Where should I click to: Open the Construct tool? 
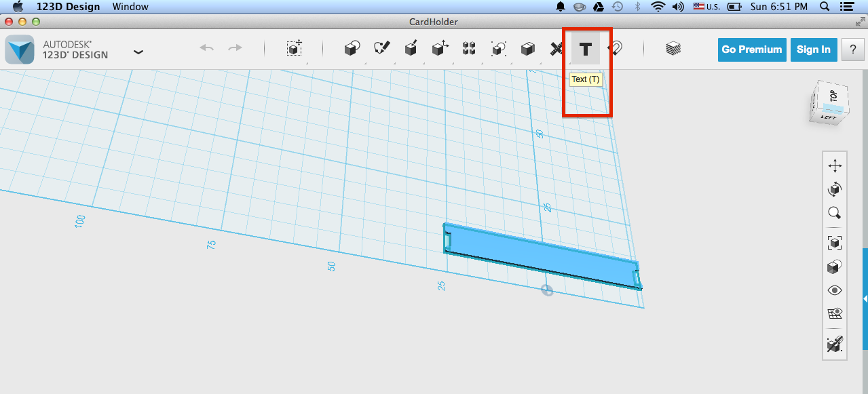click(x=411, y=49)
